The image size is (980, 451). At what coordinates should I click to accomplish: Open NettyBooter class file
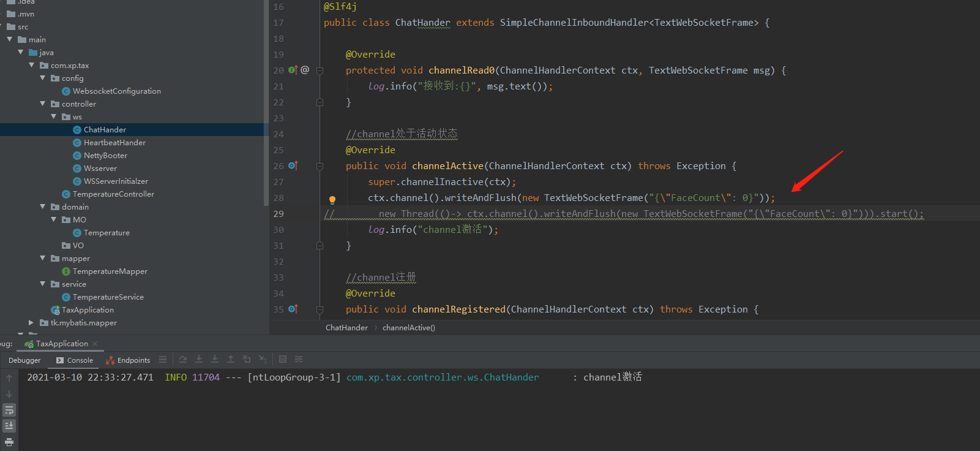[x=105, y=156]
